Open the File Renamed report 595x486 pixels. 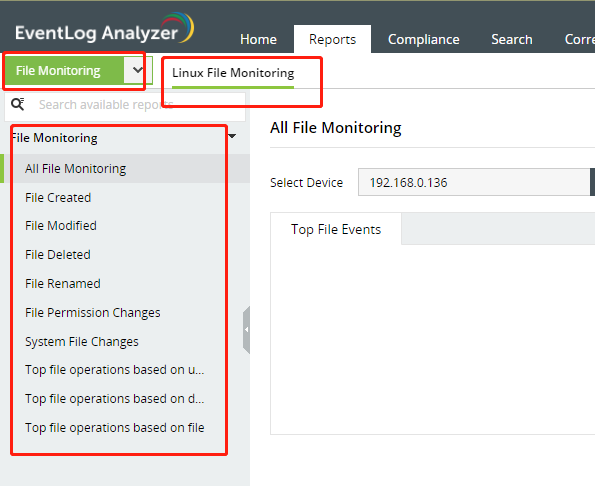pyautogui.click(x=63, y=284)
